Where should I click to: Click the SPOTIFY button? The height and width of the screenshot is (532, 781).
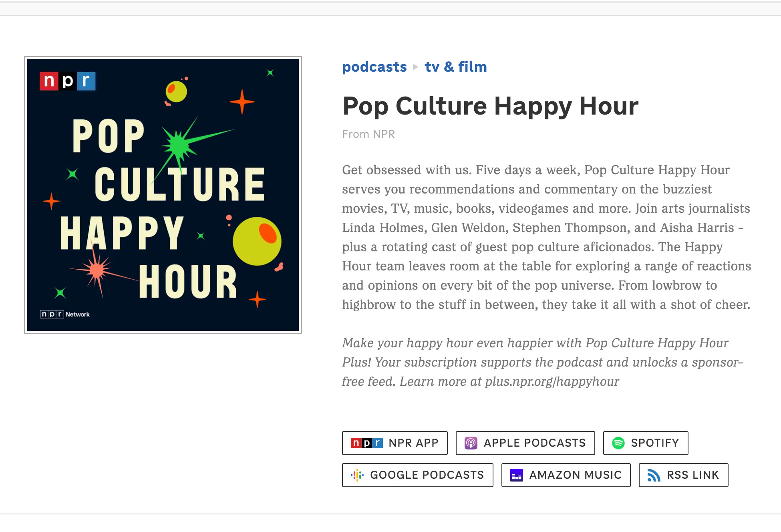[646, 443]
